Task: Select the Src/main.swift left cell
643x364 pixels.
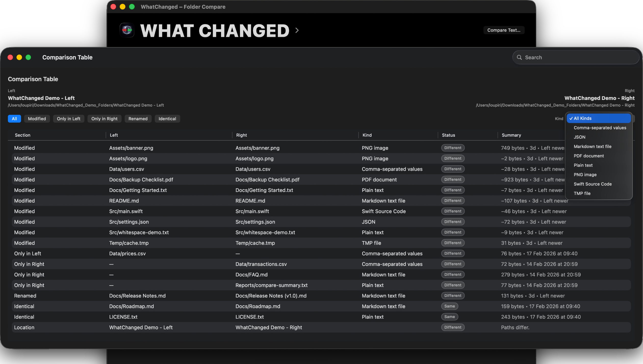Action: coord(126,211)
